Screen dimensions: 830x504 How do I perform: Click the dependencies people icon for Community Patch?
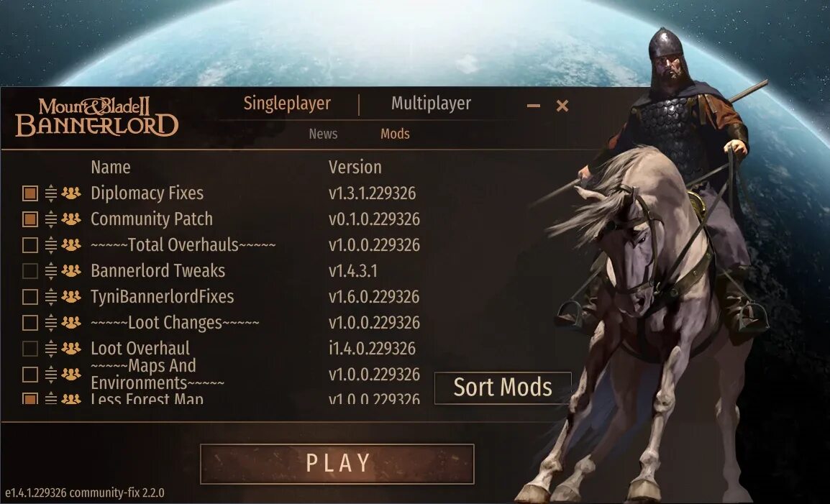tap(71, 219)
